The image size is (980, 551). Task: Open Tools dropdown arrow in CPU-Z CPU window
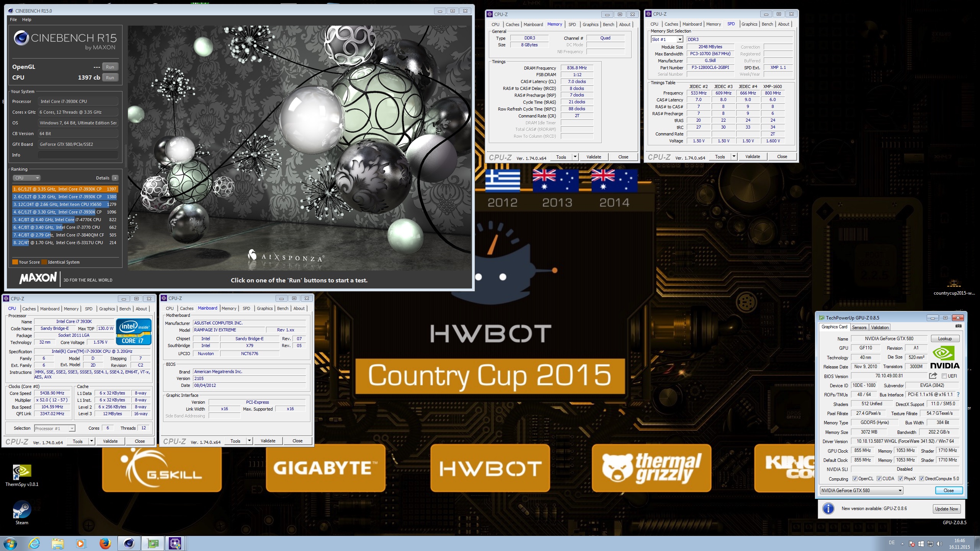91,441
